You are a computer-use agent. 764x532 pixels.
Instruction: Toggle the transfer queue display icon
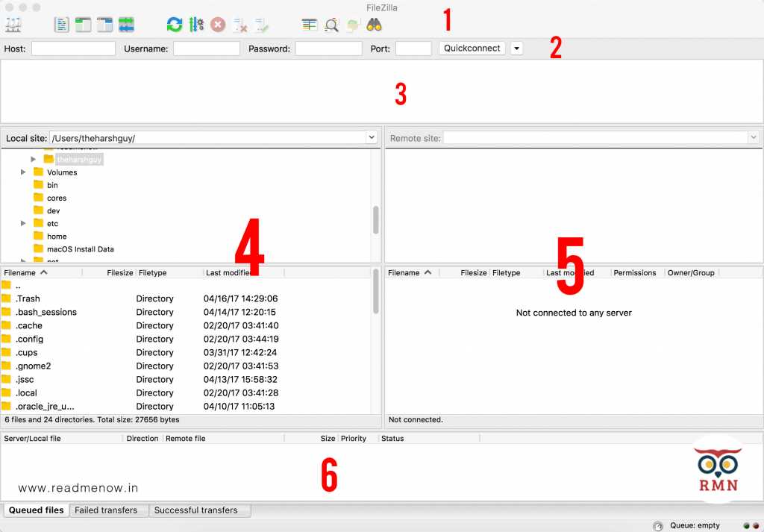point(125,24)
